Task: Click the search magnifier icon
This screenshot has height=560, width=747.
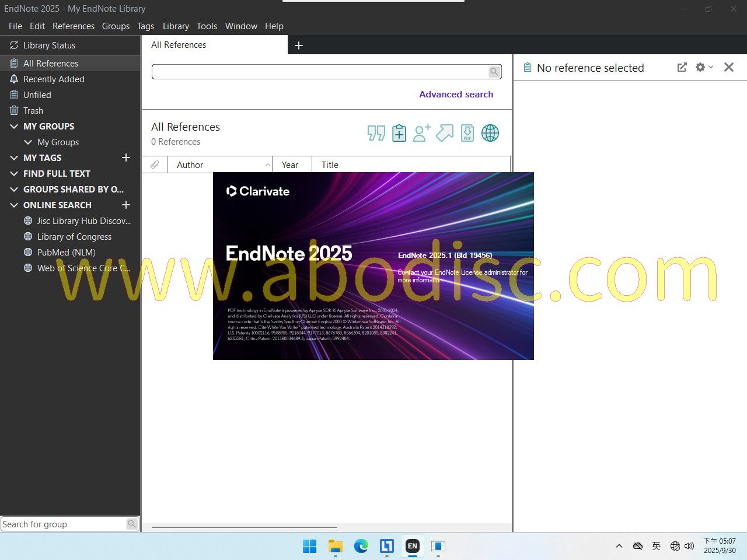Action: [494, 72]
